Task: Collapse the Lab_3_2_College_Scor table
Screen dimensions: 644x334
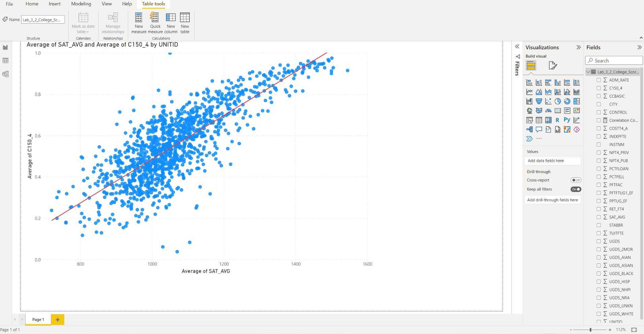Action: [588, 72]
